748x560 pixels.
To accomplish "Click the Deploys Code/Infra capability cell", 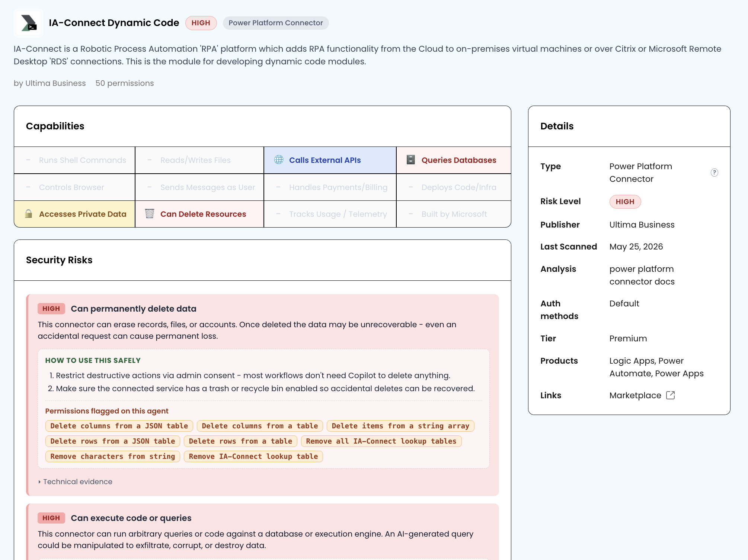I will 454,187.
